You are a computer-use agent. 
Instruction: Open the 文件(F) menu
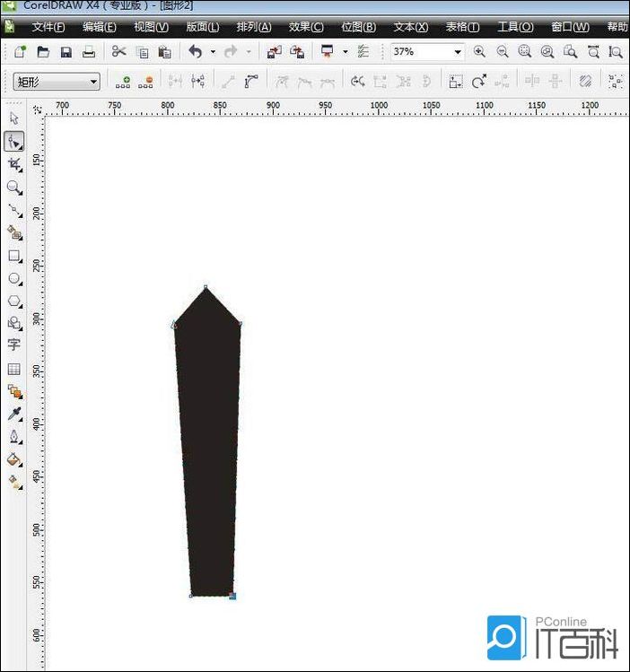coord(48,27)
